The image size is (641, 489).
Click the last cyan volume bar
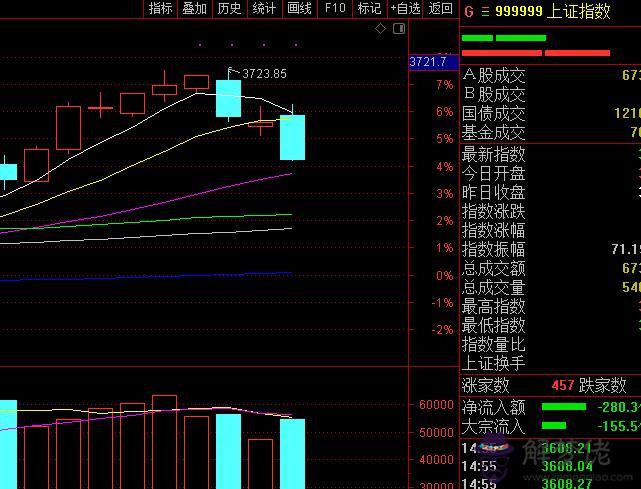(292, 453)
